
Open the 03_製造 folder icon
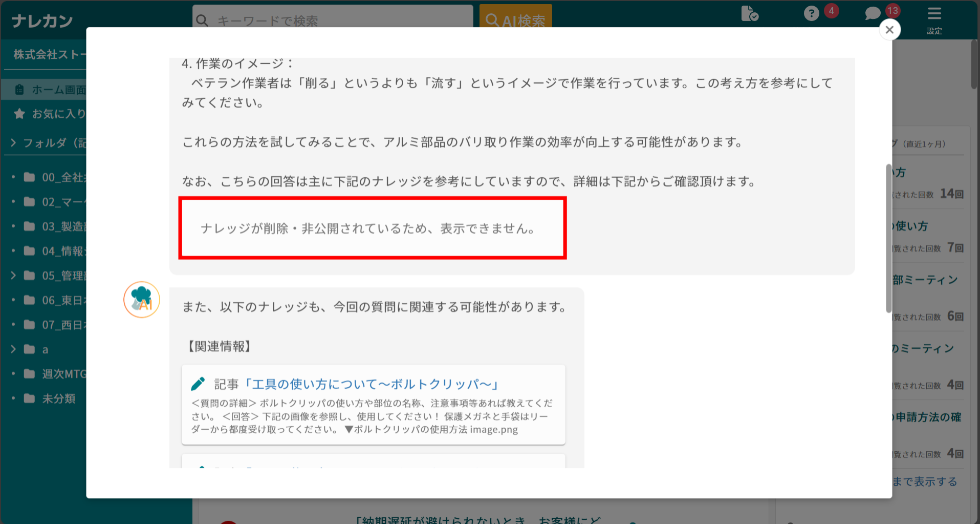[29, 226]
